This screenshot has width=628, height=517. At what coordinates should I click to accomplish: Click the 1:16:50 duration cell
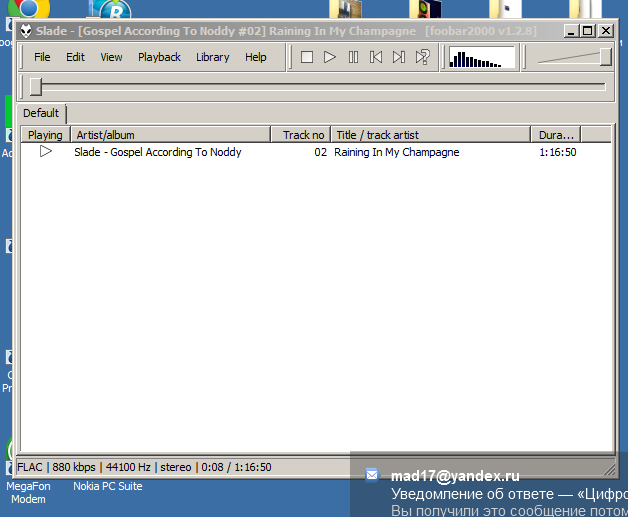click(558, 152)
